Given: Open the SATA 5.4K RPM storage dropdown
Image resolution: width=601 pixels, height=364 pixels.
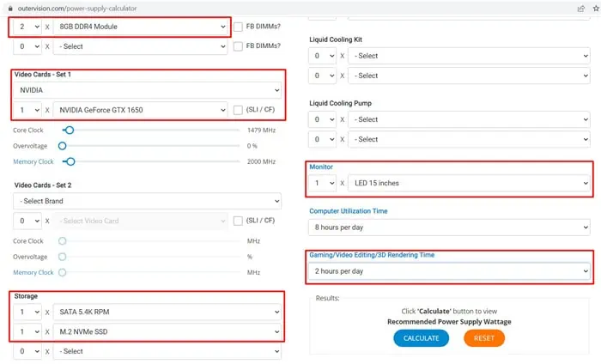Looking at the screenshot, I should click(x=167, y=312).
